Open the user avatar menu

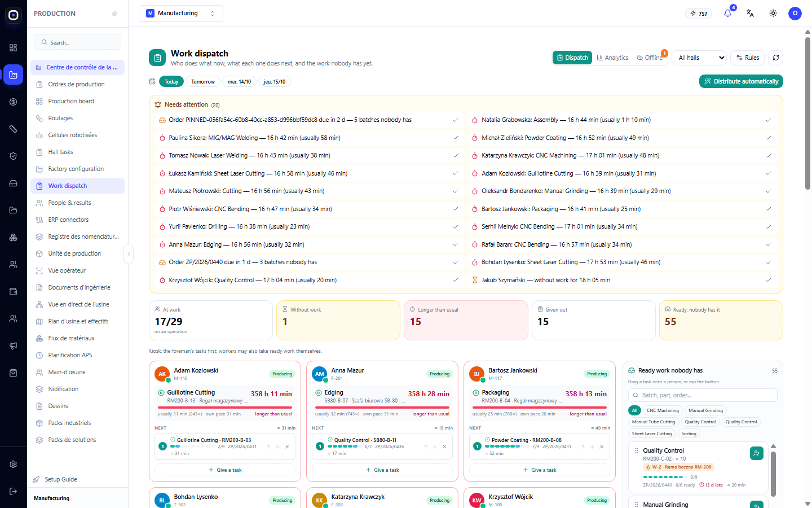click(x=795, y=13)
